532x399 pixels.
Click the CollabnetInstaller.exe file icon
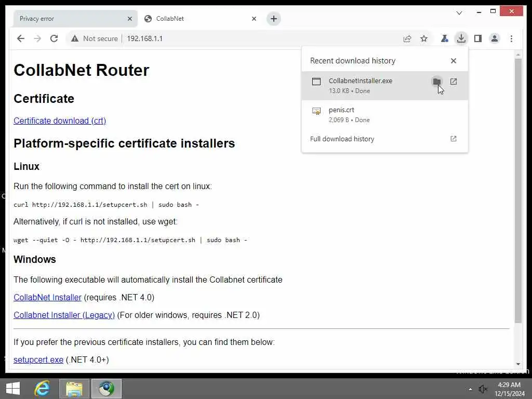click(x=316, y=82)
